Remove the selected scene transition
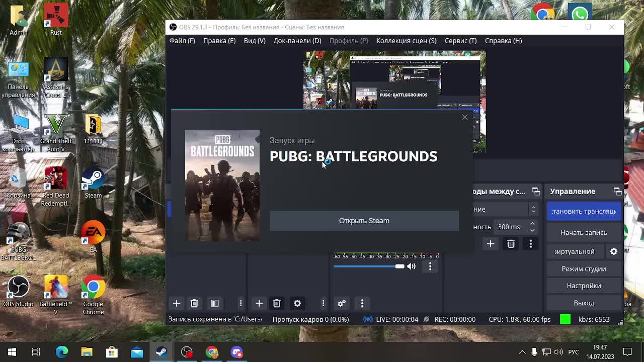 pos(511,244)
